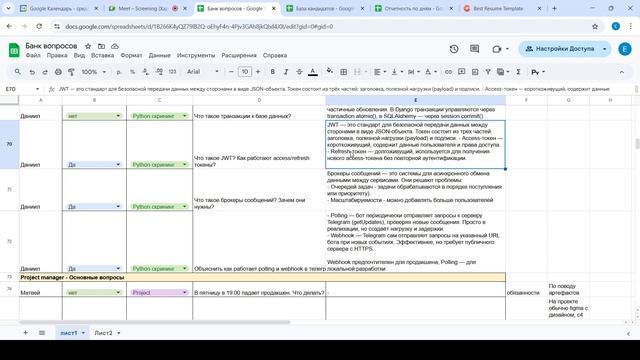Open the fill color picker
Viewport: 640px width, 360px height.
click(329, 71)
